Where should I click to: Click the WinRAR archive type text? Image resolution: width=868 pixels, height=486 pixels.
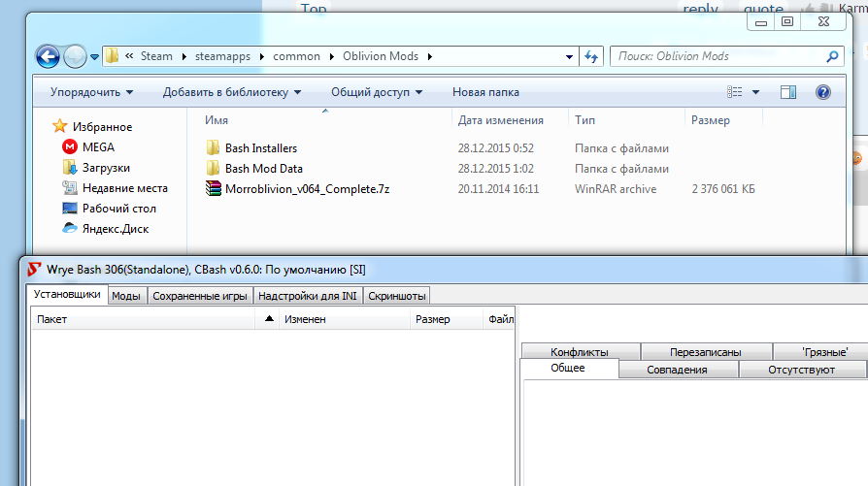click(x=615, y=189)
